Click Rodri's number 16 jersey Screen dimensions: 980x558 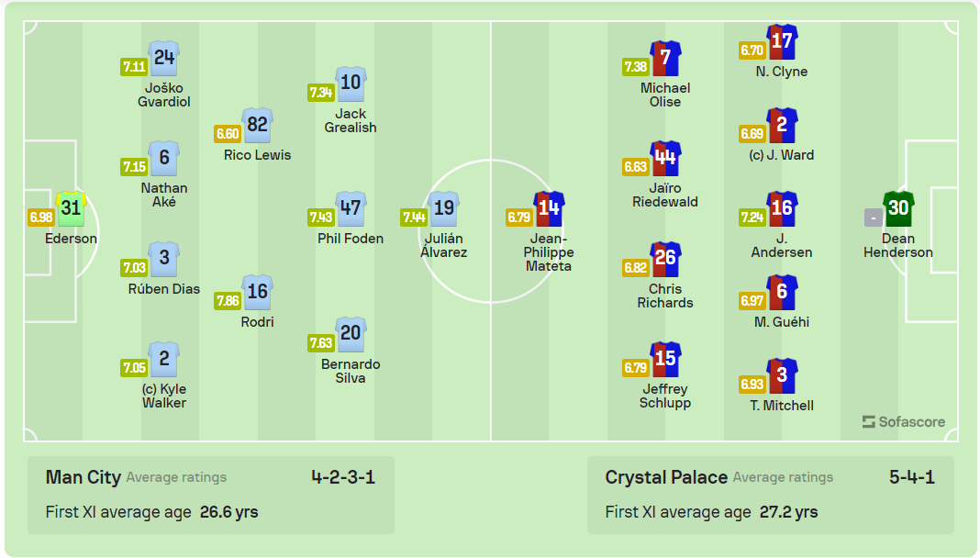pyautogui.click(x=257, y=292)
